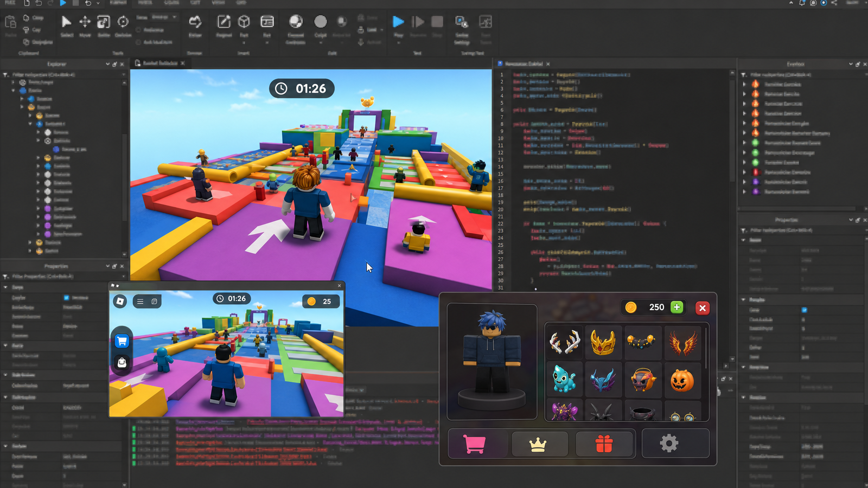Click the green plus to add coins

point(677,307)
